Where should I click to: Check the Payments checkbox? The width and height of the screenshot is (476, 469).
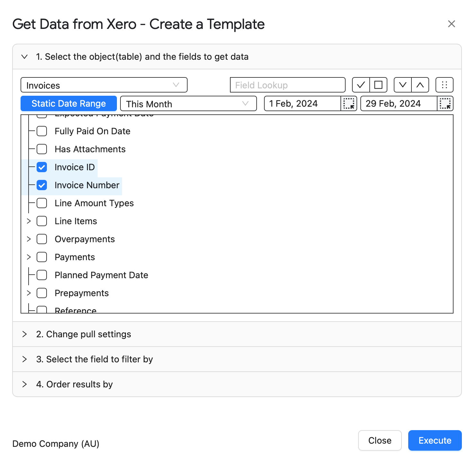pos(42,257)
